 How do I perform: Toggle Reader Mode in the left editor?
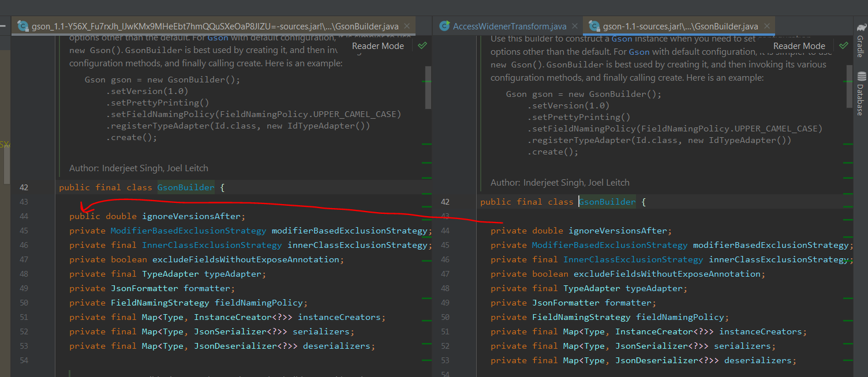[x=377, y=46]
